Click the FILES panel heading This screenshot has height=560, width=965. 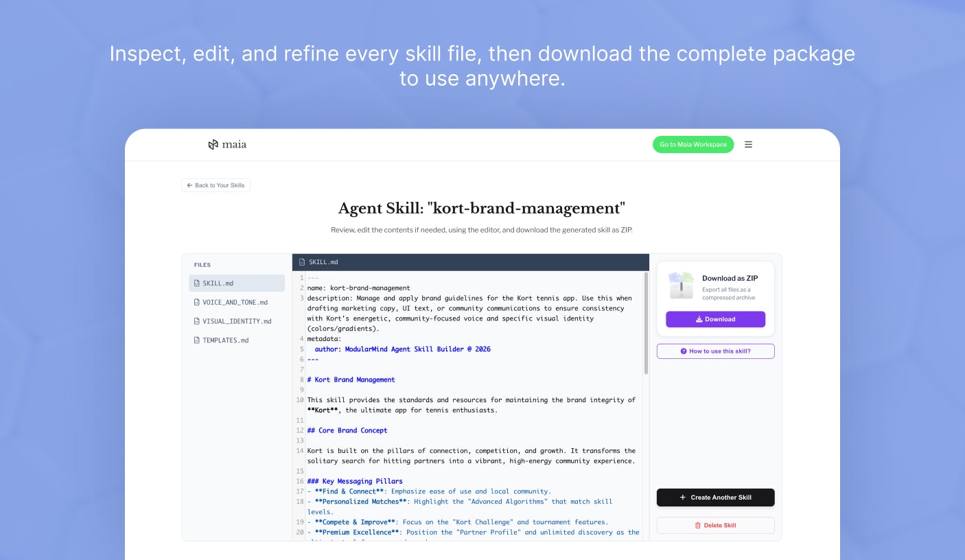[x=202, y=265]
